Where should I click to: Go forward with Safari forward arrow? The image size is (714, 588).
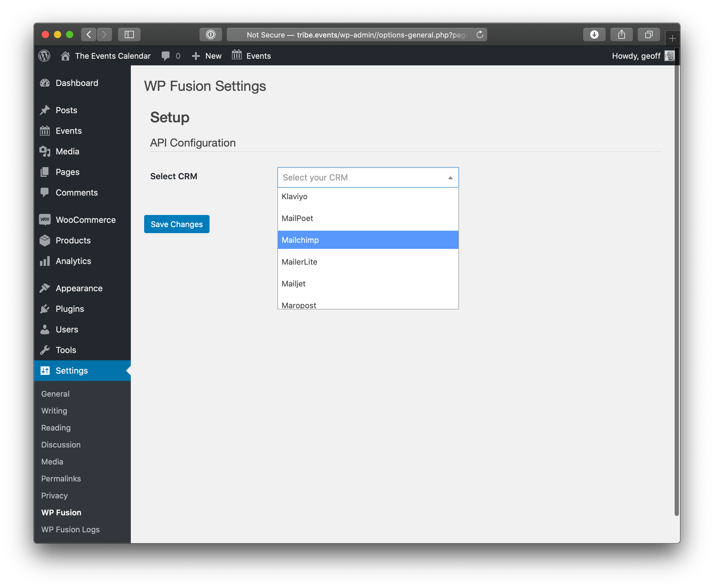point(104,35)
